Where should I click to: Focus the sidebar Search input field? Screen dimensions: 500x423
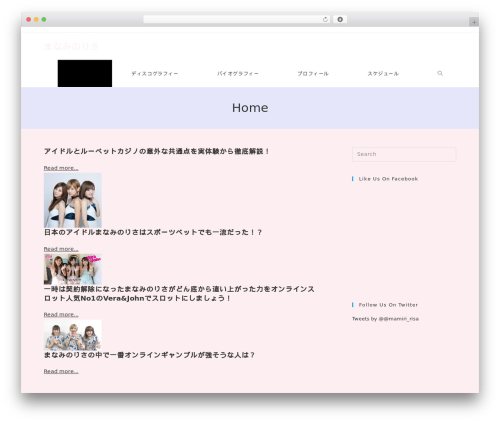[x=404, y=154]
